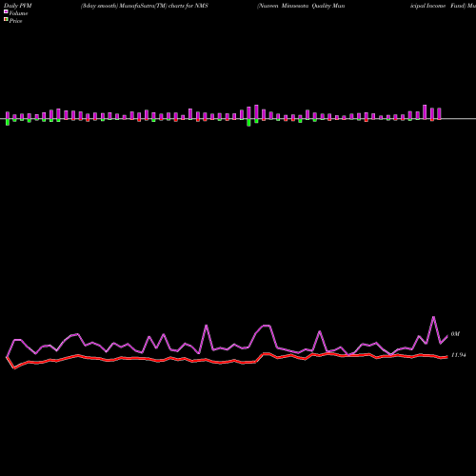Click the end of the red price line
Image resolution: width=476 pixels, height=476 pixels.
447,357
